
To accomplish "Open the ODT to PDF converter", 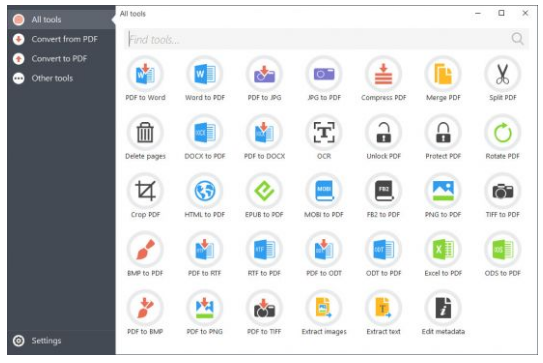I will pos(383,249).
